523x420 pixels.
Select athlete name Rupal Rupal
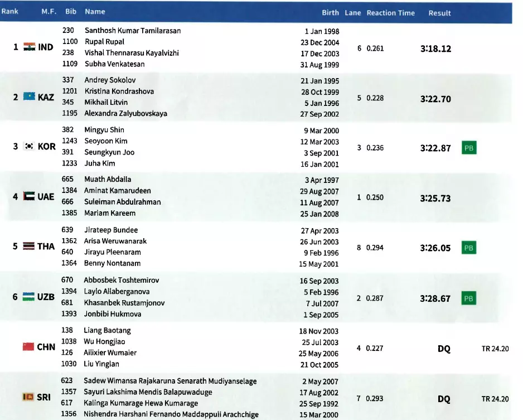[x=104, y=42]
